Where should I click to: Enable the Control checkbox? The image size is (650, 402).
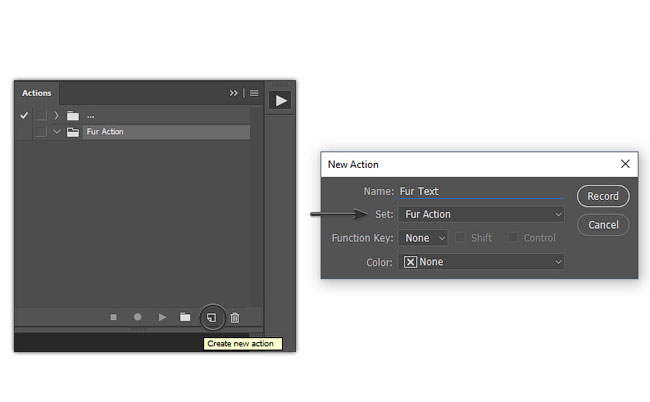[x=513, y=237]
